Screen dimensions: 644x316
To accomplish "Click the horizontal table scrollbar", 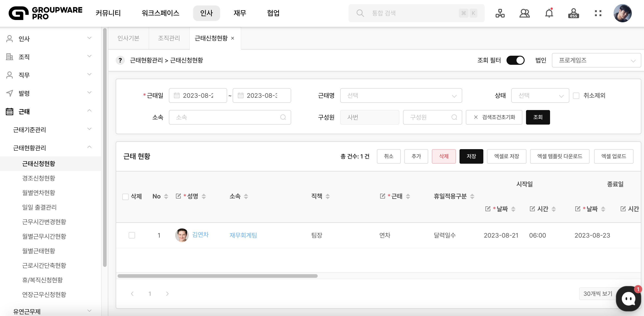I will coord(217,276).
